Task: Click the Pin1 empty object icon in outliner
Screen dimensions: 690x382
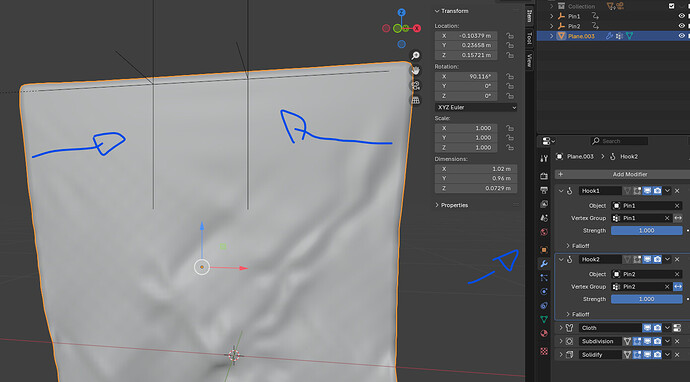Action: 561,16
